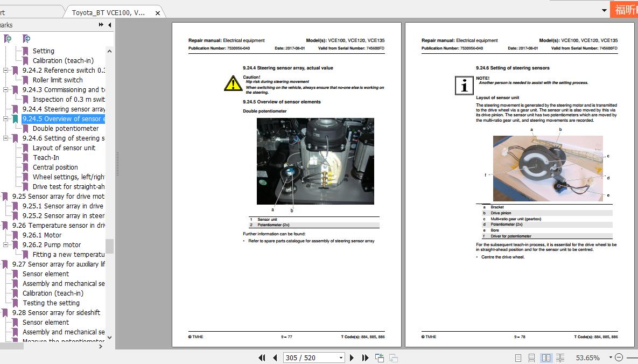Select facing pages view mode
The width and height of the screenshot is (638, 364).
[546, 358]
